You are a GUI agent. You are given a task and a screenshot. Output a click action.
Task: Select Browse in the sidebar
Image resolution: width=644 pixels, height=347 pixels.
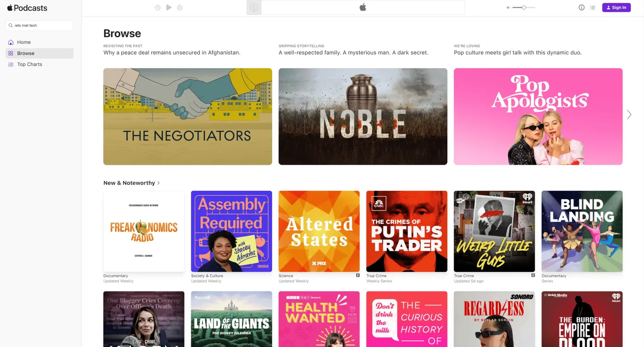click(39, 53)
